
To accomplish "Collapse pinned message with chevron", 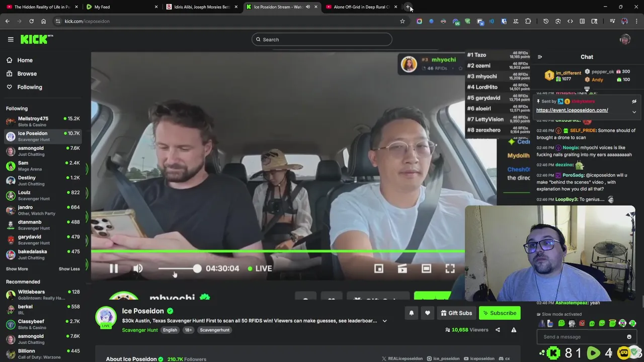I will pyautogui.click(x=634, y=112).
